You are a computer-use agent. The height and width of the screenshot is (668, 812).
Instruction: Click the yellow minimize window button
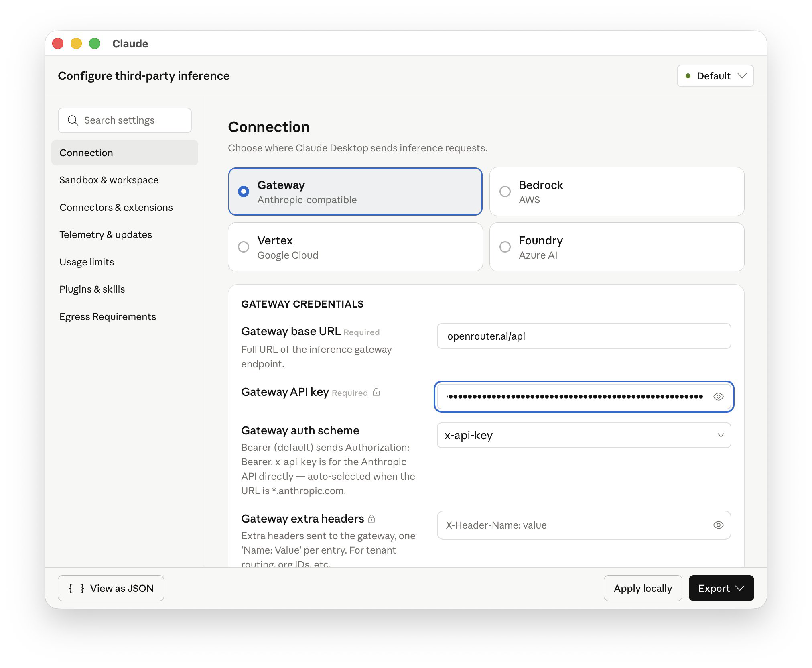[x=76, y=43]
